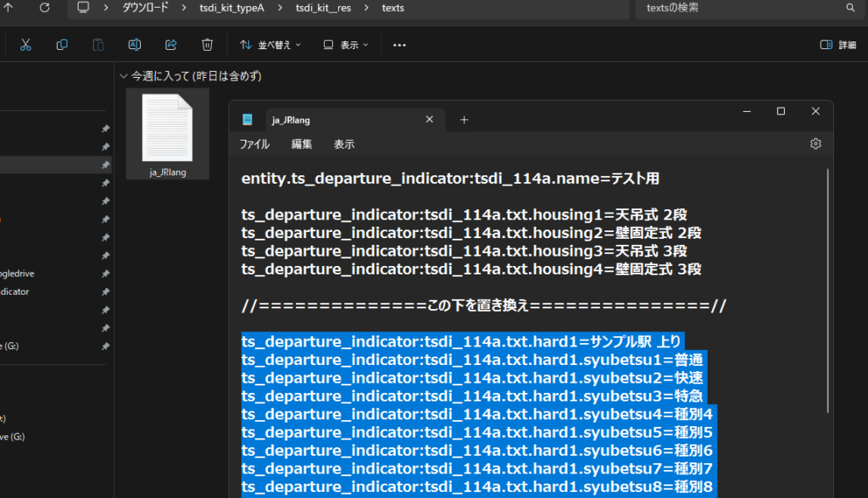Viewport: 868px width, 498px height.
Task: Click the textsの検索 search box
Action: [746, 8]
